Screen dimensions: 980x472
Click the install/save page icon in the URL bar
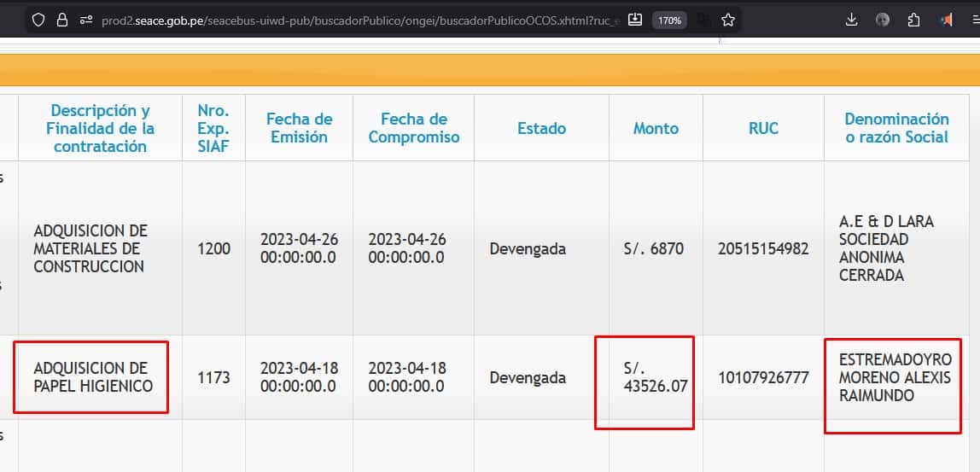pos(634,20)
